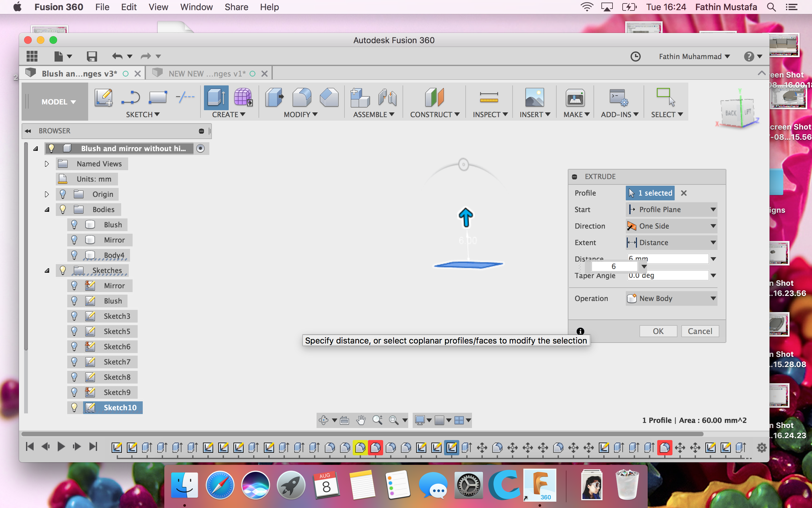
Task: Collapse the Bodies folder
Action: coord(47,209)
